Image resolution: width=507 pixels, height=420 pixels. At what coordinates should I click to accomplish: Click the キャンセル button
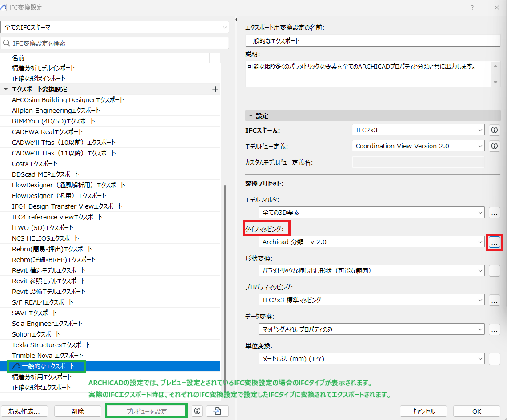pyautogui.click(x=423, y=411)
